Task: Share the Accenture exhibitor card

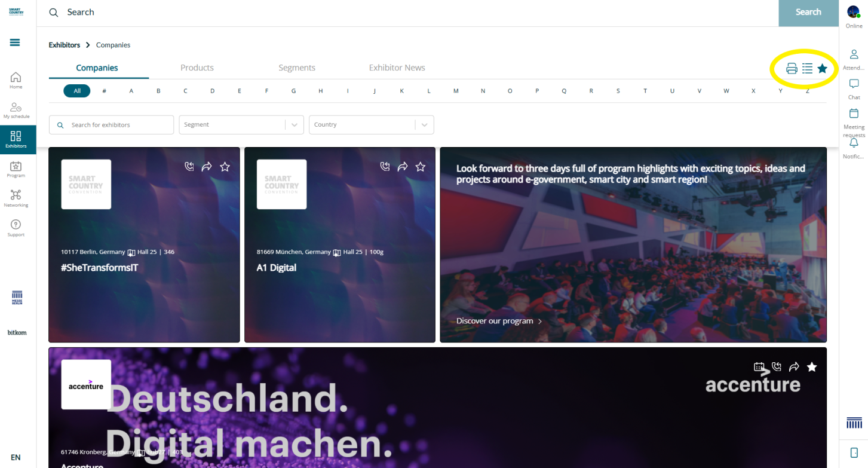Action: pyautogui.click(x=794, y=367)
